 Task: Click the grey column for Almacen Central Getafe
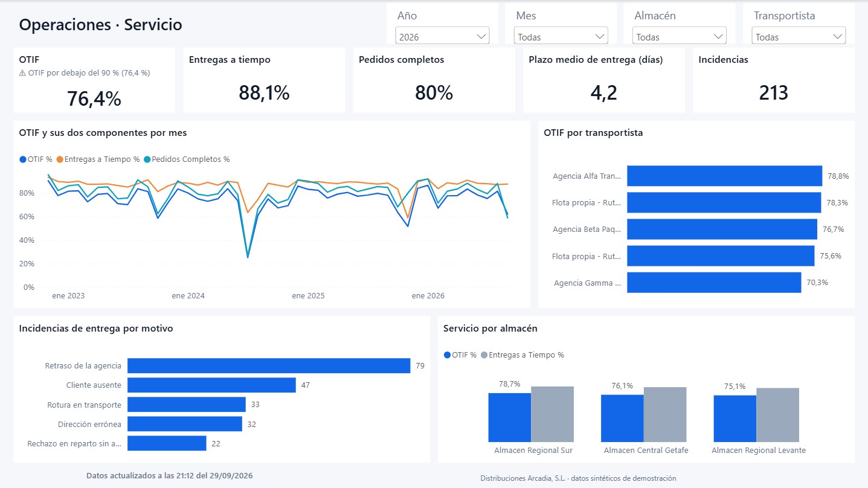[x=665, y=414]
